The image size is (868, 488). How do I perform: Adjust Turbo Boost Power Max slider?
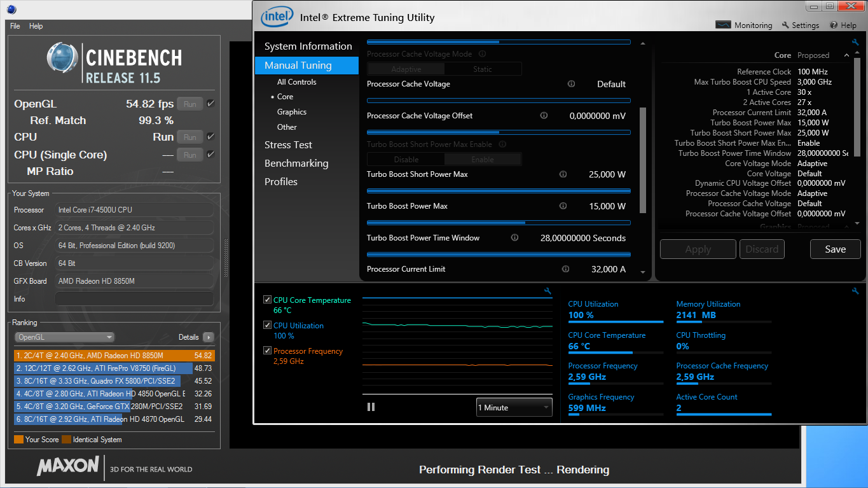[x=499, y=223]
